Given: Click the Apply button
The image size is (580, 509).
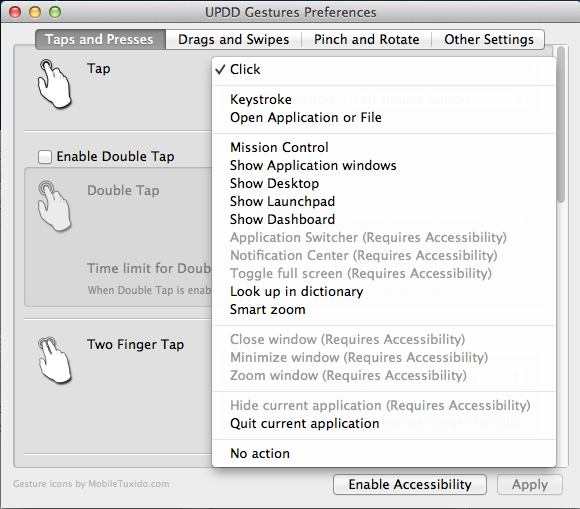Looking at the screenshot, I should pyautogui.click(x=530, y=484).
